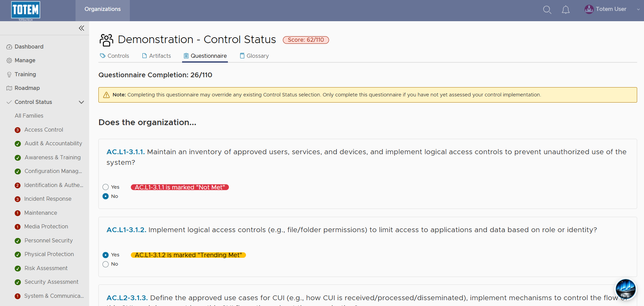Click the green check beside Physical Protection
This screenshot has height=306, width=644.
click(x=18, y=254)
